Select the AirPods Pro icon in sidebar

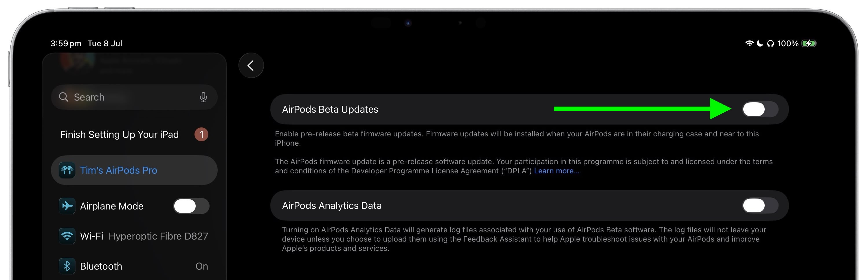pyautogui.click(x=67, y=170)
